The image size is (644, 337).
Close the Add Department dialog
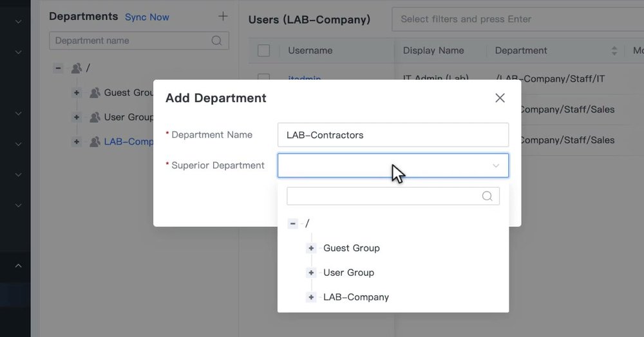click(500, 98)
